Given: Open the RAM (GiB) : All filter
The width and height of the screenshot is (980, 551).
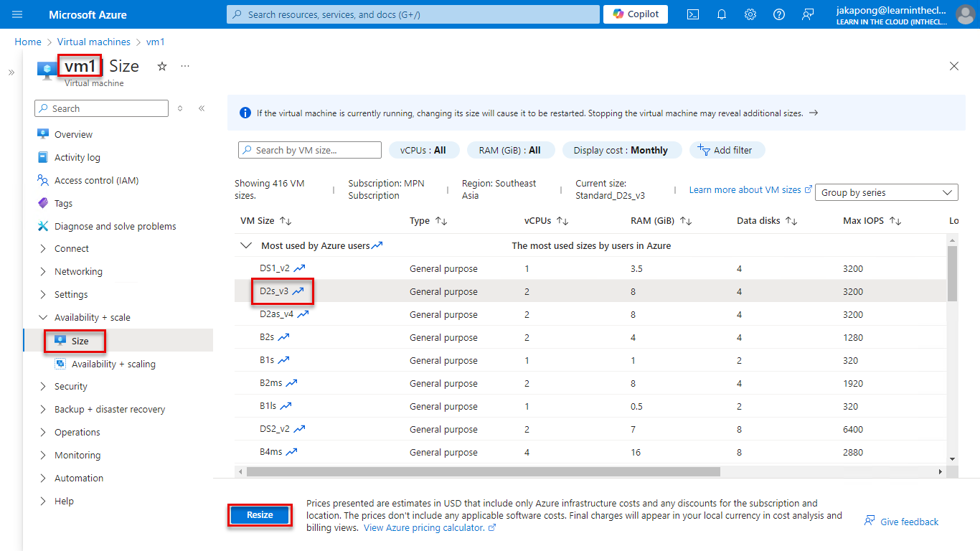Looking at the screenshot, I should coord(510,150).
